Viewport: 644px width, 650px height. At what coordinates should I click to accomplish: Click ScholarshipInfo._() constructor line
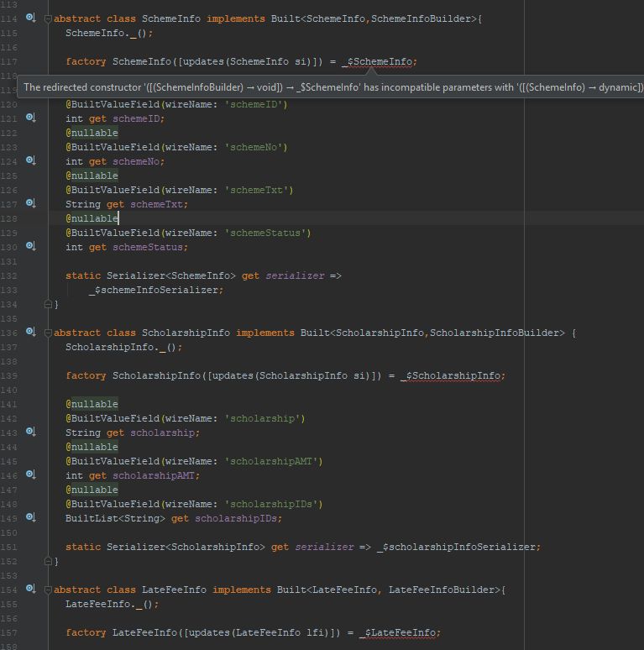point(123,348)
